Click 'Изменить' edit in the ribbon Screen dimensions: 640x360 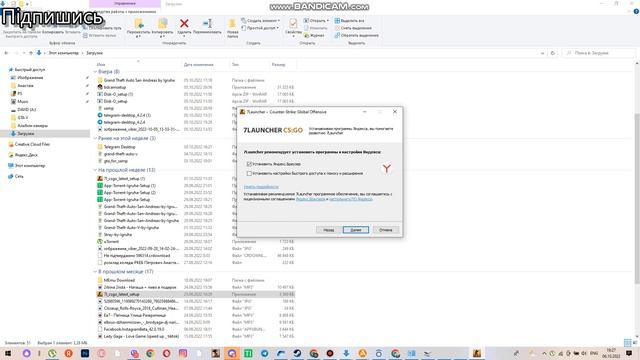(315, 28)
